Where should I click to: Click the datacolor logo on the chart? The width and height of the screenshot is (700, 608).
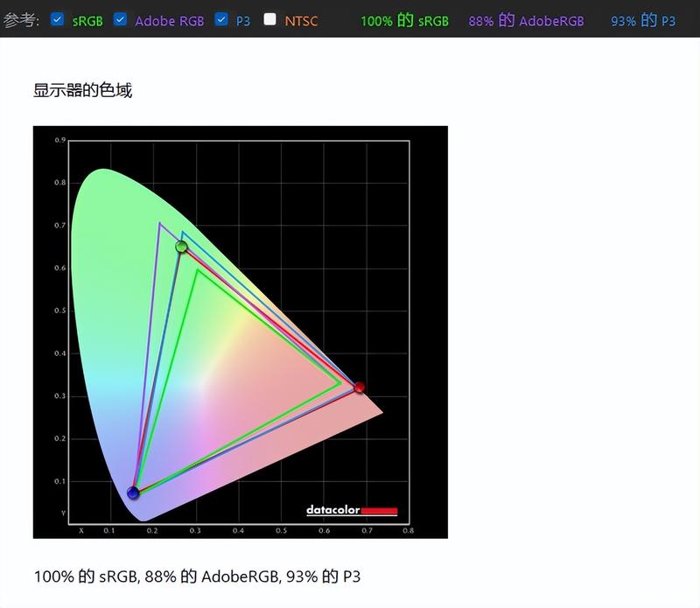[x=352, y=510]
